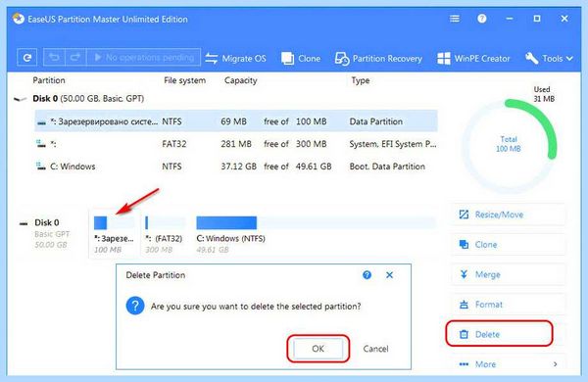Click the usage donut chart showing Total 100 MB

click(x=509, y=146)
